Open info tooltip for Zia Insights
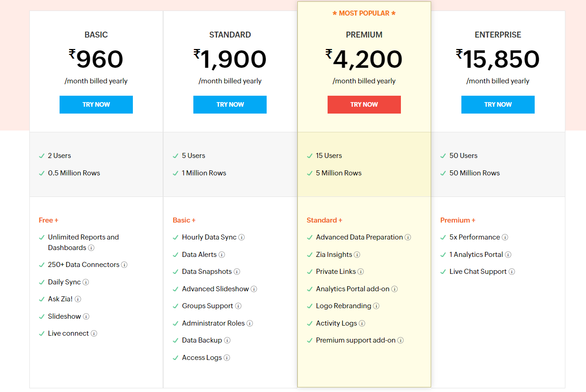This screenshot has height=392, width=586. pyautogui.click(x=357, y=255)
